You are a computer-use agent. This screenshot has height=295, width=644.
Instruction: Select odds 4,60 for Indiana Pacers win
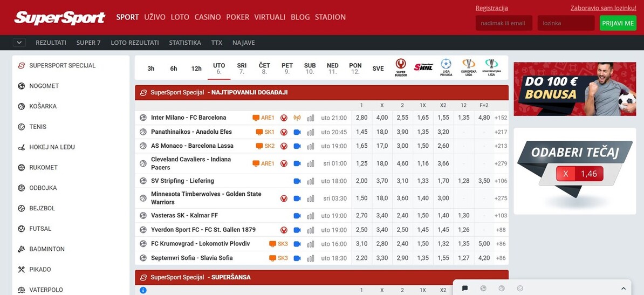[x=402, y=163]
